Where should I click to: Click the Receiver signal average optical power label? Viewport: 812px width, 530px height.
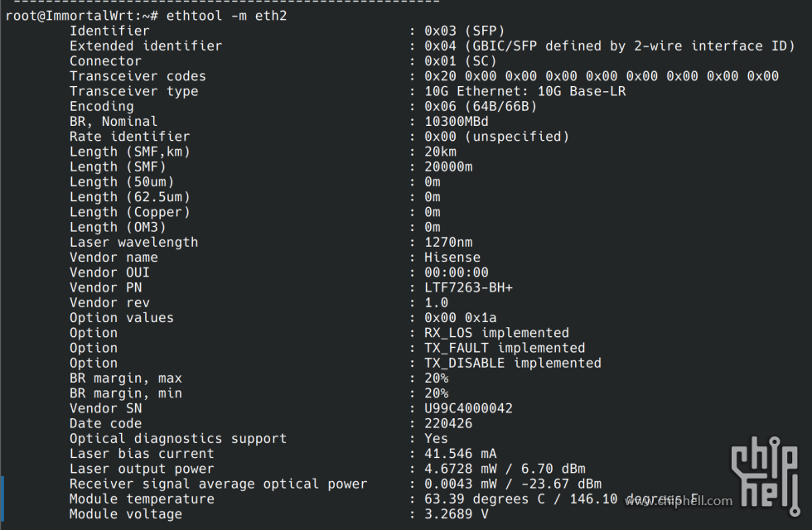[x=219, y=484]
